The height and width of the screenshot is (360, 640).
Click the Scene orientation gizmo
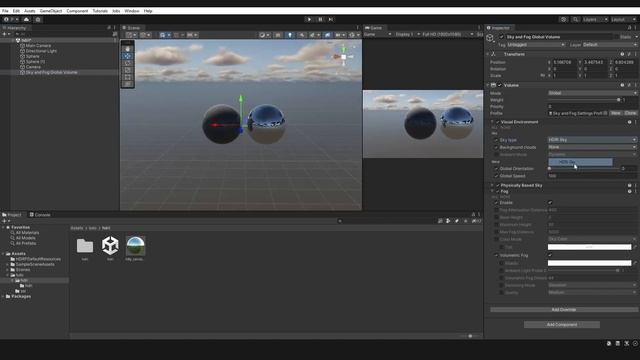coord(344,57)
